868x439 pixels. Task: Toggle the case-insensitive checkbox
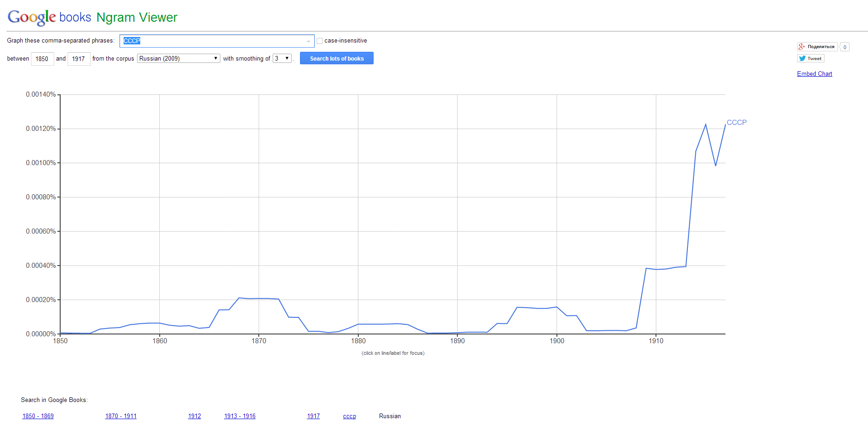tap(319, 41)
